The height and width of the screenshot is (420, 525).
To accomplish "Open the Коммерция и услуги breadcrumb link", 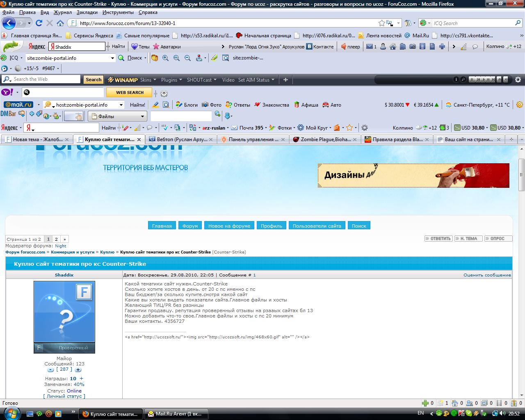I will tap(73, 252).
